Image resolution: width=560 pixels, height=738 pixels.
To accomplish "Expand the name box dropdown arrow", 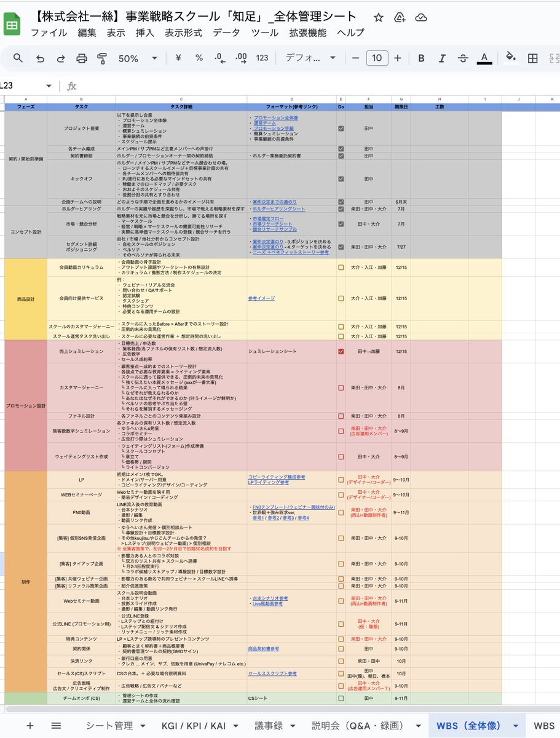I will pos(49,86).
